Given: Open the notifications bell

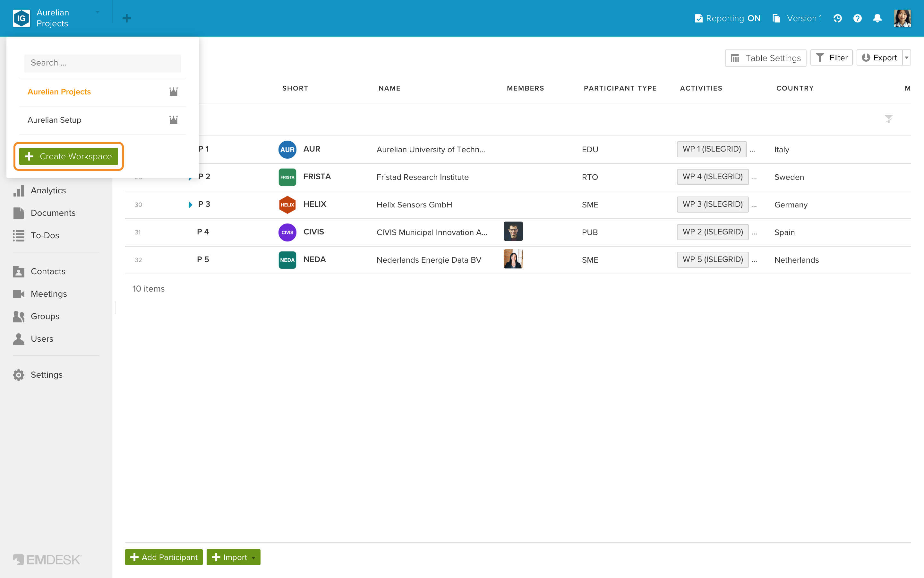Looking at the screenshot, I should (877, 18).
